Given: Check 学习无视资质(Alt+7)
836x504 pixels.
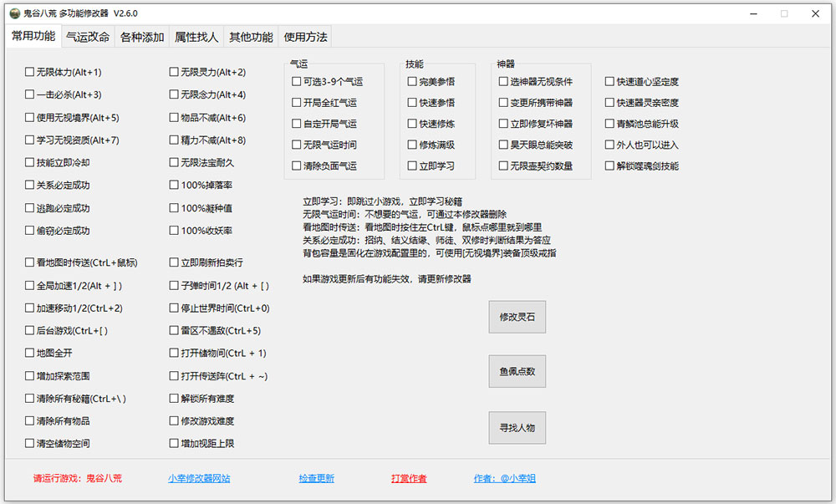Looking at the screenshot, I should point(73,140).
